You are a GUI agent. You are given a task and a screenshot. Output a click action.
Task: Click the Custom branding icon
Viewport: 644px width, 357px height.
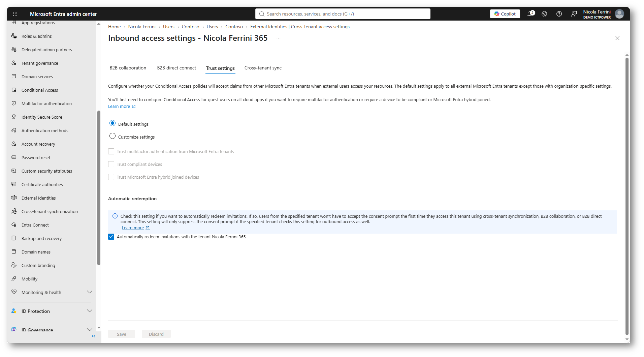14,265
